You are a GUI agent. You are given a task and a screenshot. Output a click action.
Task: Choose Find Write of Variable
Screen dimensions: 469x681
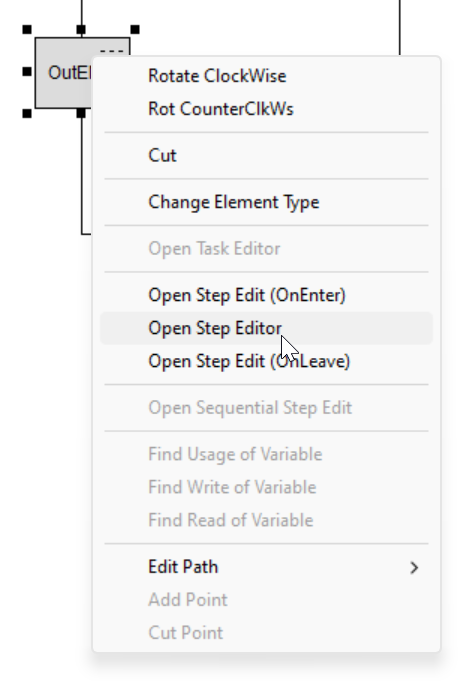point(266,487)
